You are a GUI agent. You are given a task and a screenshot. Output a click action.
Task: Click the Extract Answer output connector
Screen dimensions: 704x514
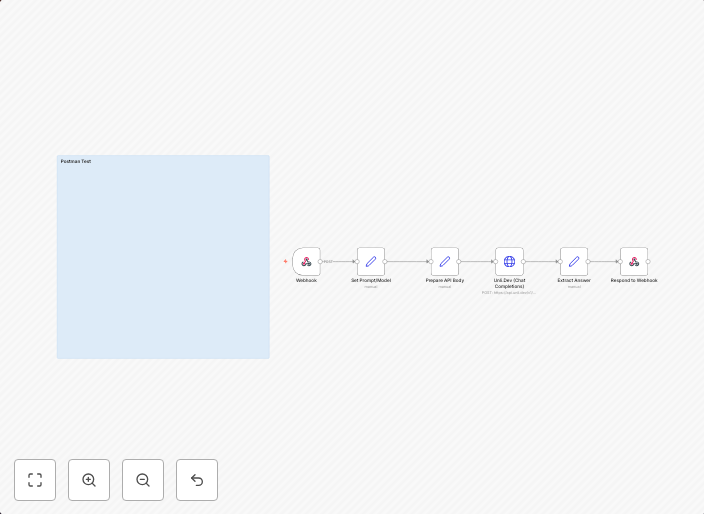click(588, 261)
